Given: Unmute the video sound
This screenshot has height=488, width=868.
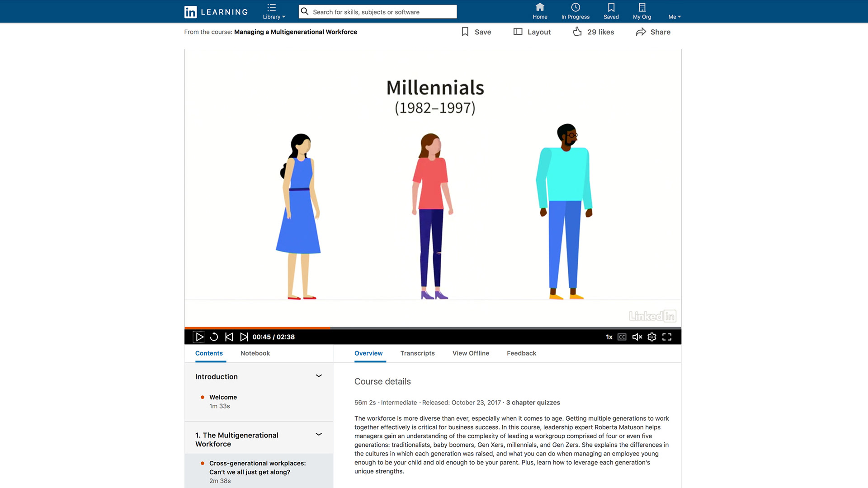Looking at the screenshot, I should click(x=637, y=337).
